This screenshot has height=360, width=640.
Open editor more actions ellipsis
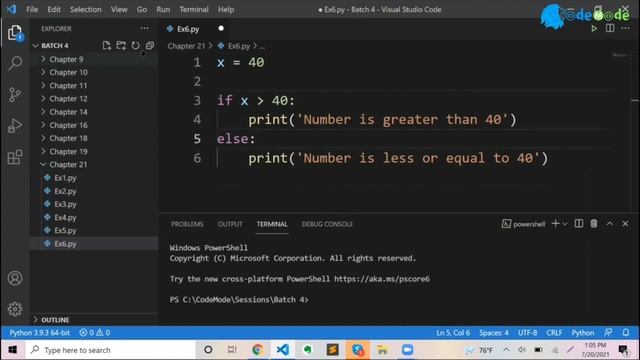[625, 28]
